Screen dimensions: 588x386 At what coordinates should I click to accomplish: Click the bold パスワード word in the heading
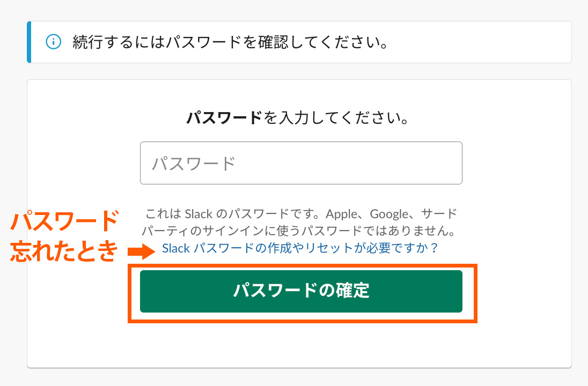pyautogui.click(x=224, y=118)
